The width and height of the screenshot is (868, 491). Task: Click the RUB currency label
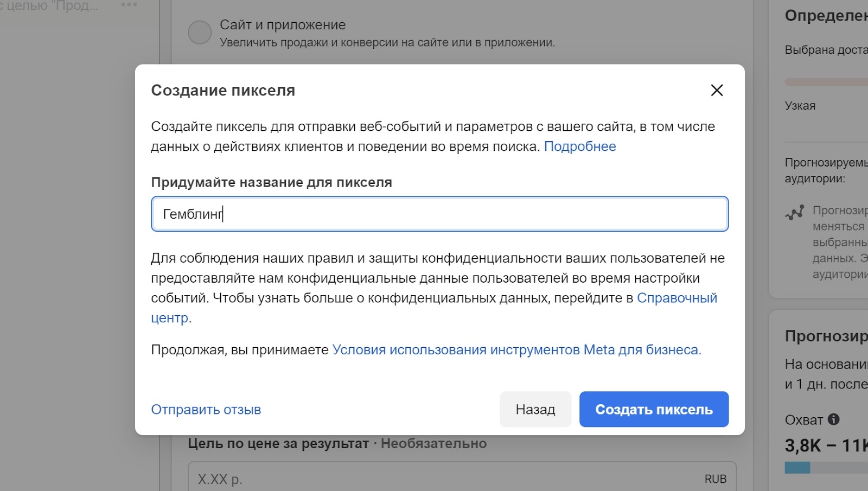715,479
